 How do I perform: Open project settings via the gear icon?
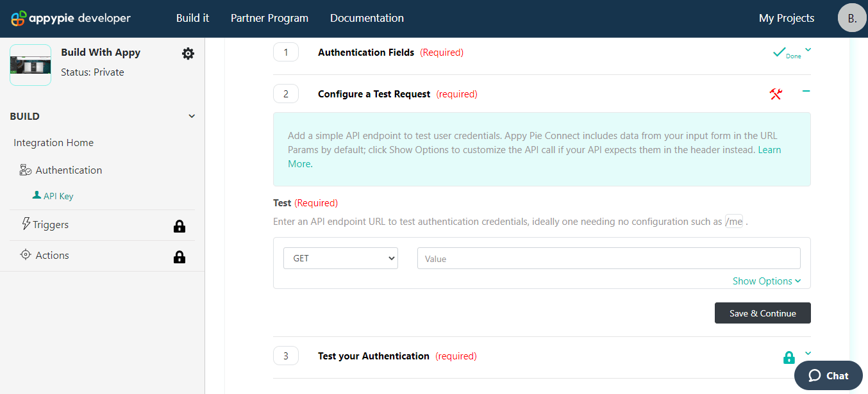coord(188,54)
